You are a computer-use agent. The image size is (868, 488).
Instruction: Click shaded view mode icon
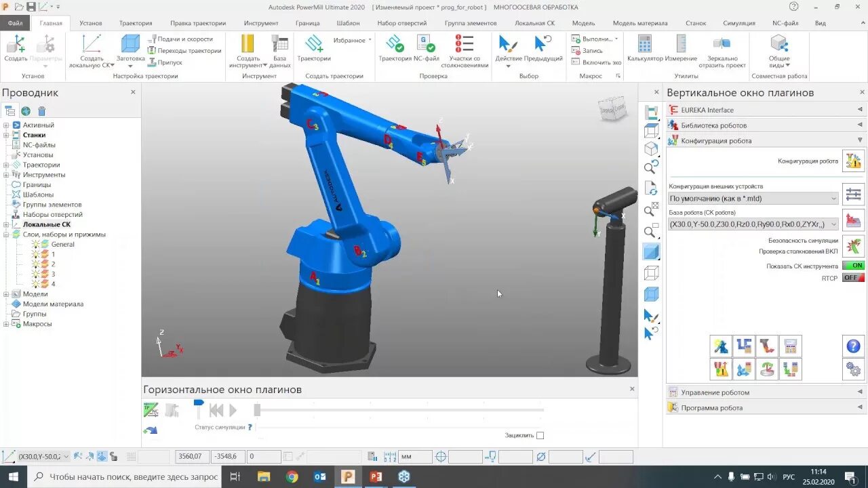point(651,252)
